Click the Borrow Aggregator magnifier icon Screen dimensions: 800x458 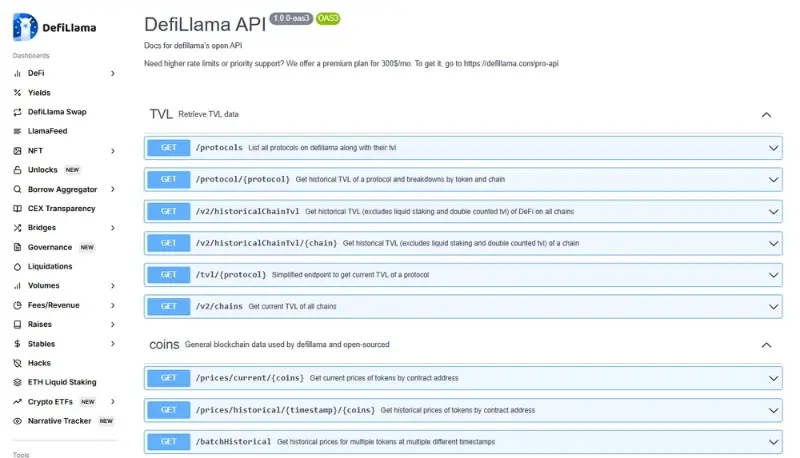click(17, 189)
